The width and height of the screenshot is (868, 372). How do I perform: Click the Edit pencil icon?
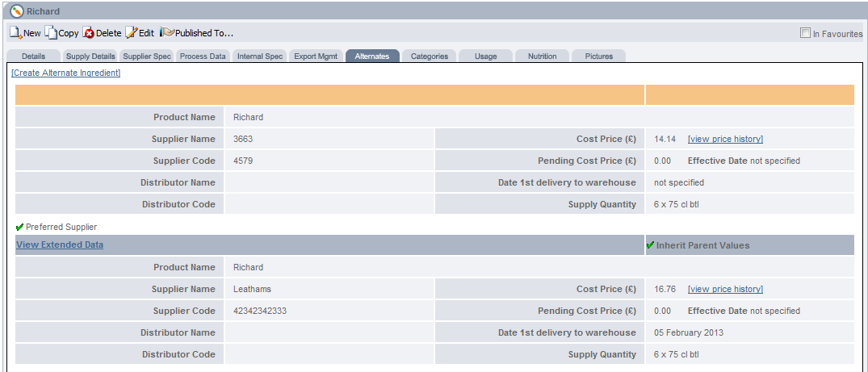click(x=131, y=33)
